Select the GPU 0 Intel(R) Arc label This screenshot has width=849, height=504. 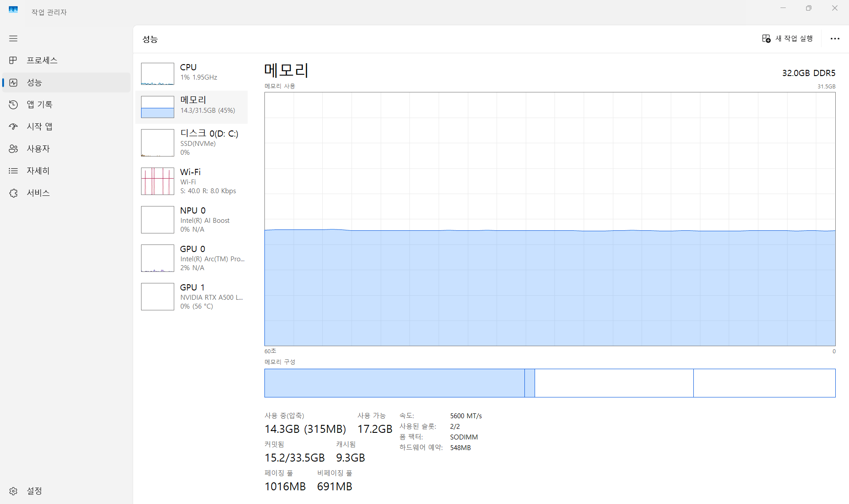pos(212,259)
